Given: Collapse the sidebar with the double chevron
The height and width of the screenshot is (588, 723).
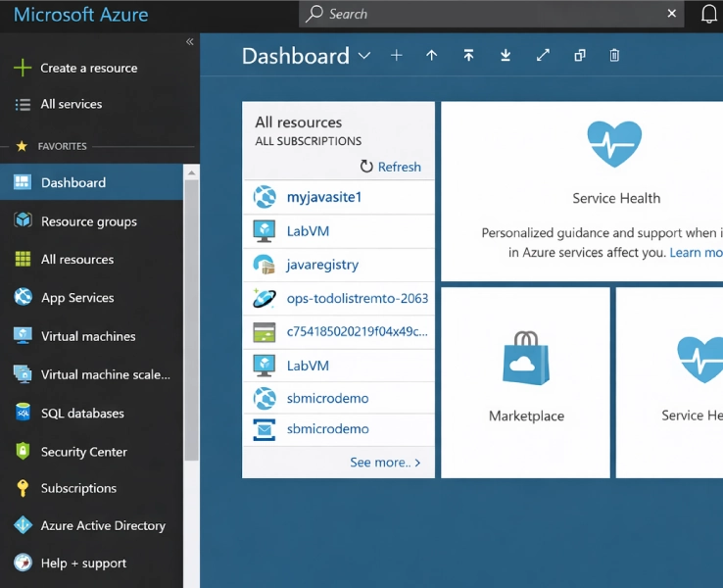Looking at the screenshot, I should [x=189, y=42].
